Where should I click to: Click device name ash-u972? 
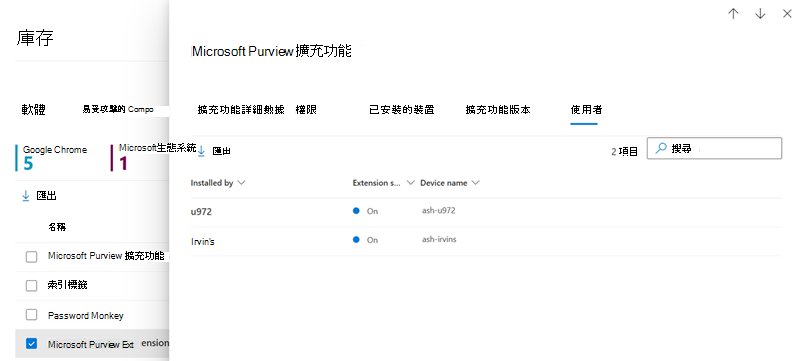439,210
